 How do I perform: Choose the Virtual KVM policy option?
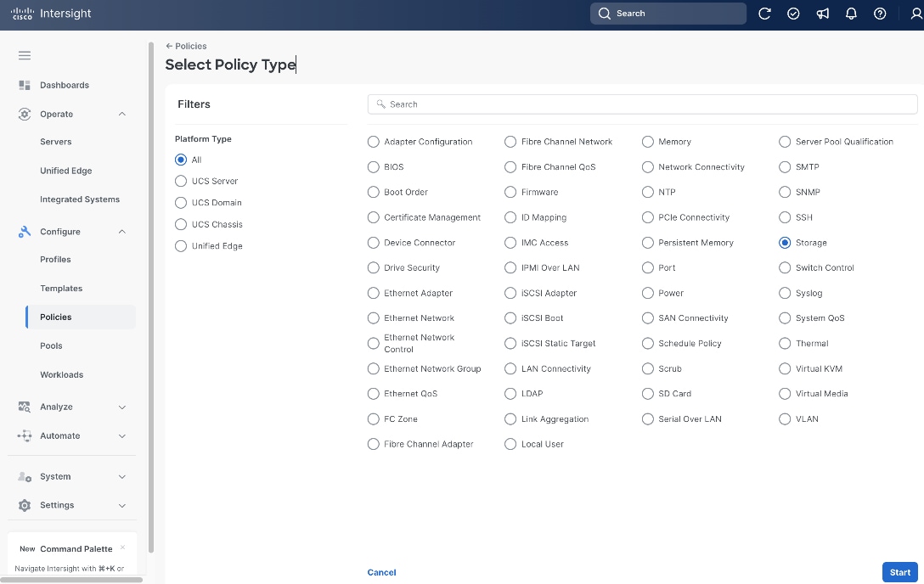(785, 368)
